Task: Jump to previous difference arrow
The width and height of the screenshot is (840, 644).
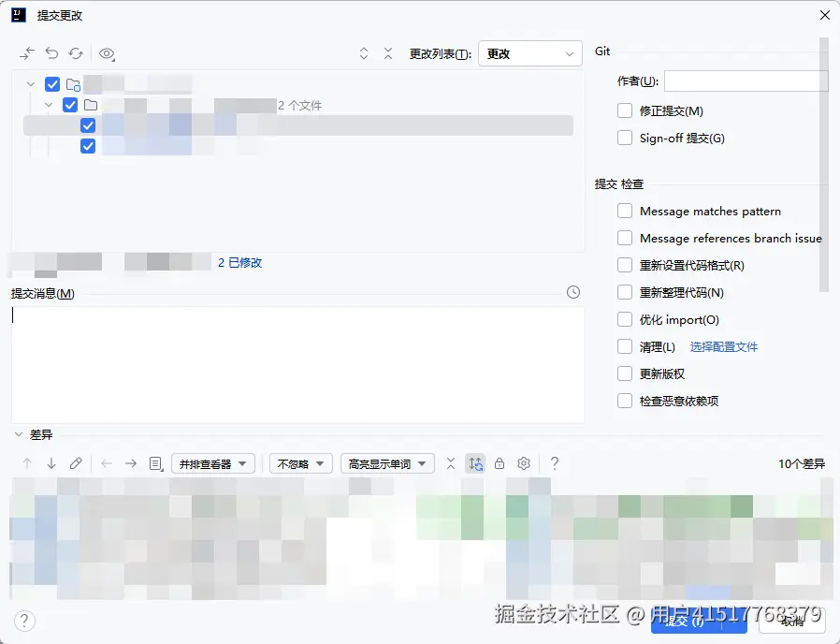Action: [x=27, y=462]
